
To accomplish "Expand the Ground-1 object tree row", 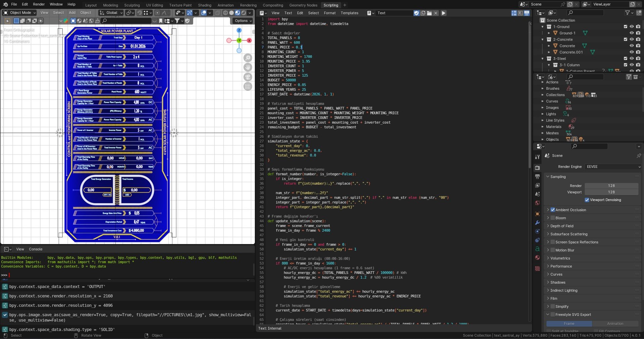I will point(549,33).
